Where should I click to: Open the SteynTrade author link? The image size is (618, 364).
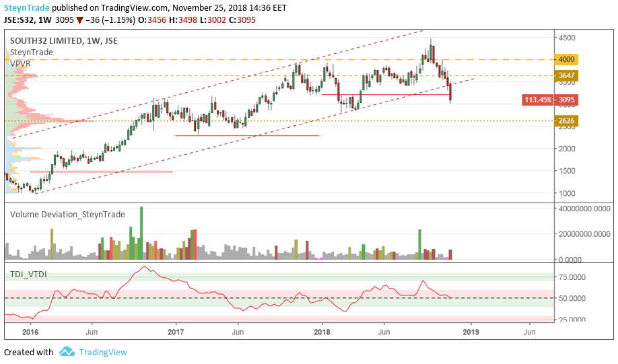(27, 7)
